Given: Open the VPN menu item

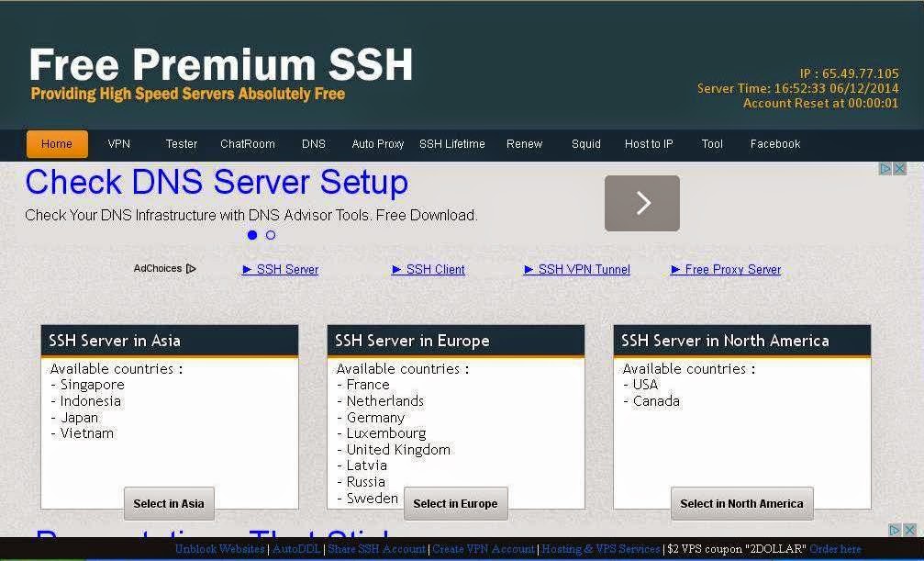Looking at the screenshot, I should pyautogui.click(x=119, y=144).
